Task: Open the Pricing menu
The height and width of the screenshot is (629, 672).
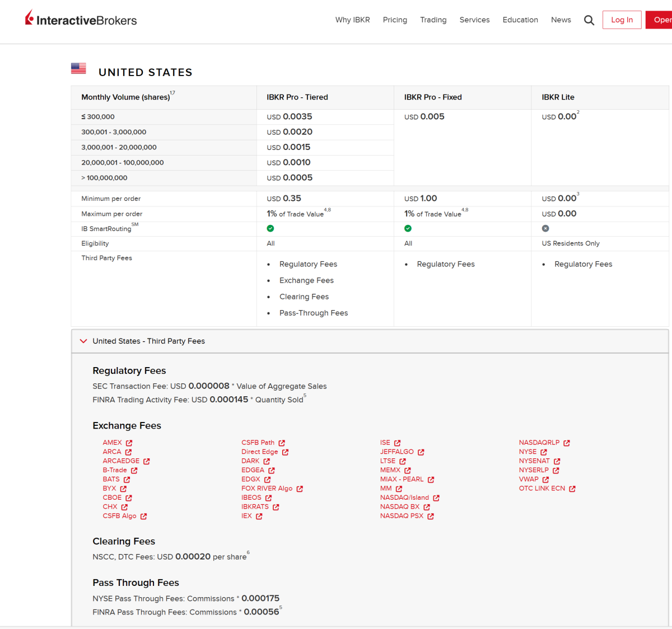Action: tap(395, 20)
